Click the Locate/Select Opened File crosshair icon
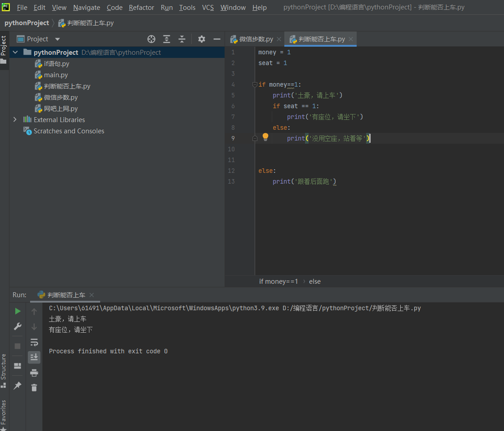 coord(151,39)
